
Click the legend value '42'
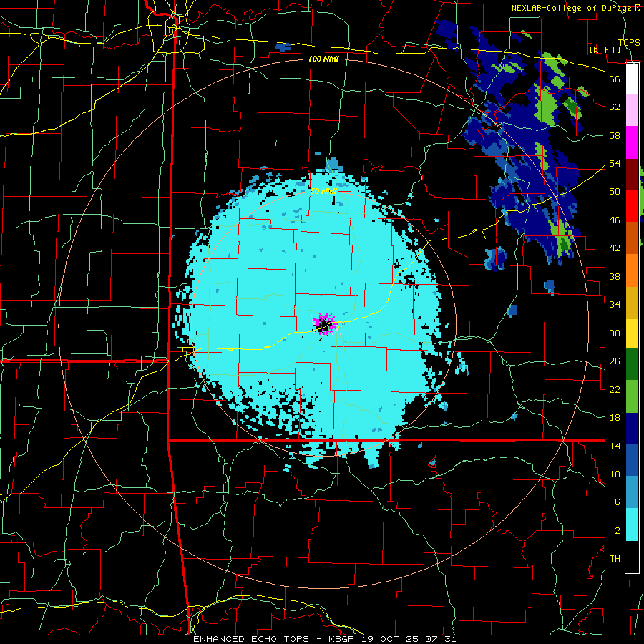pyautogui.click(x=615, y=248)
